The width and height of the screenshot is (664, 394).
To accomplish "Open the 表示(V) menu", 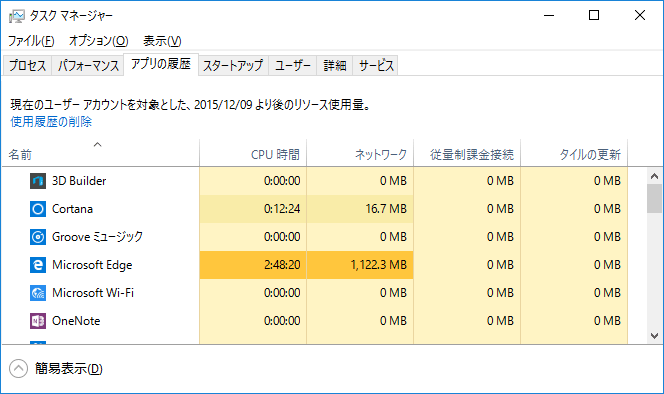I will (162, 41).
